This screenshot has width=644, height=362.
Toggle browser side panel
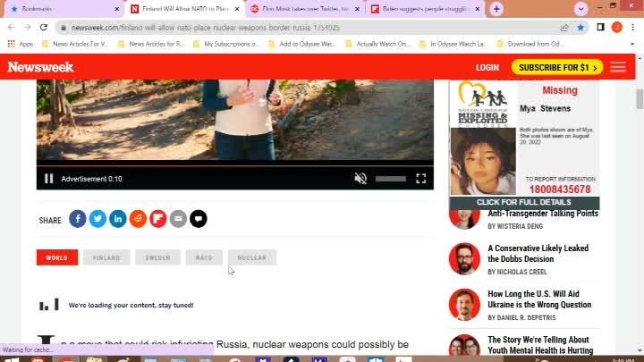click(x=600, y=28)
